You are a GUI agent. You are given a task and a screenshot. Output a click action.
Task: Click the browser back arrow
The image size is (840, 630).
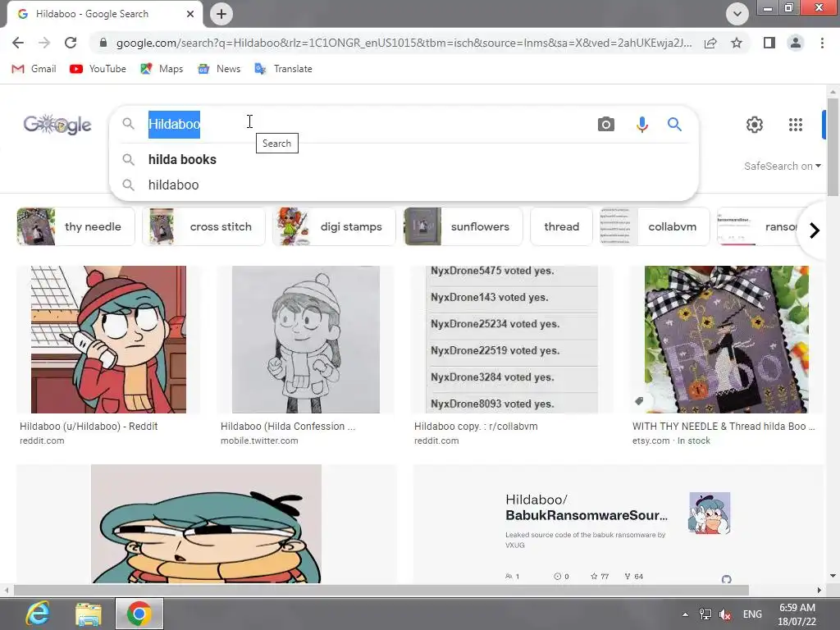pyautogui.click(x=18, y=43)
